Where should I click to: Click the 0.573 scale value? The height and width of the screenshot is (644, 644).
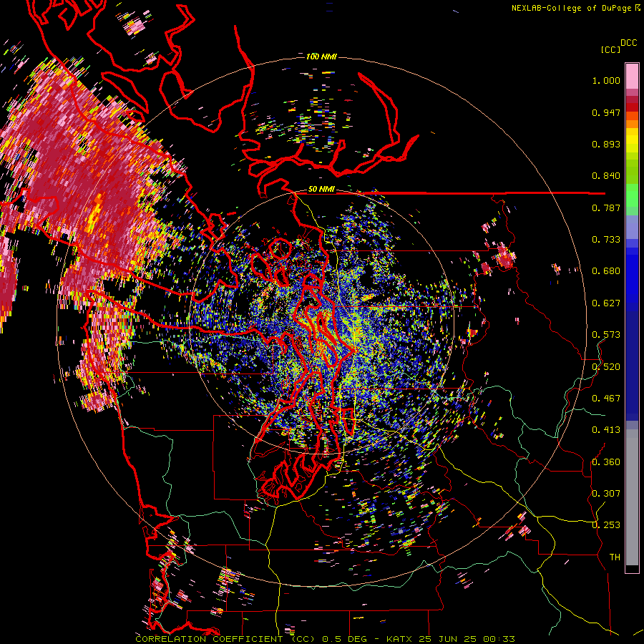[606, 335]
